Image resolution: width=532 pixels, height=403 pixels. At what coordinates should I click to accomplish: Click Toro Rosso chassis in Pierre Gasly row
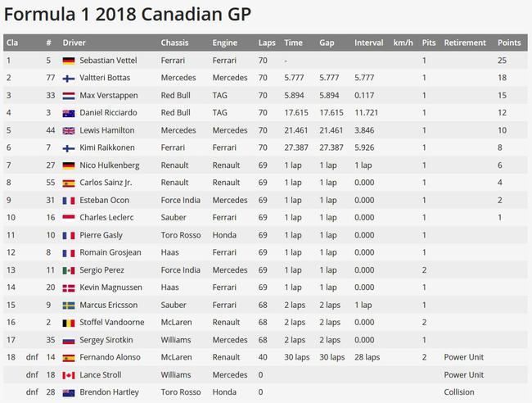(181, 235)
